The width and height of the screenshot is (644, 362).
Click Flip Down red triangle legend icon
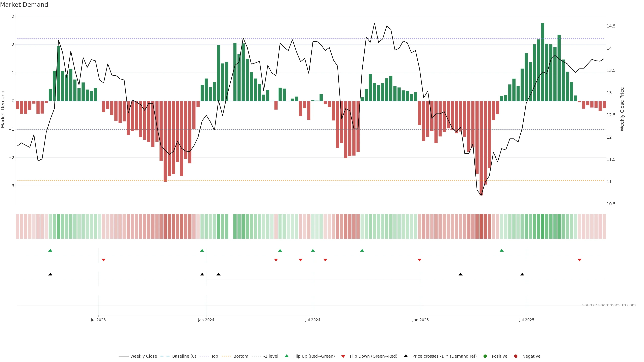pos(343,356)
